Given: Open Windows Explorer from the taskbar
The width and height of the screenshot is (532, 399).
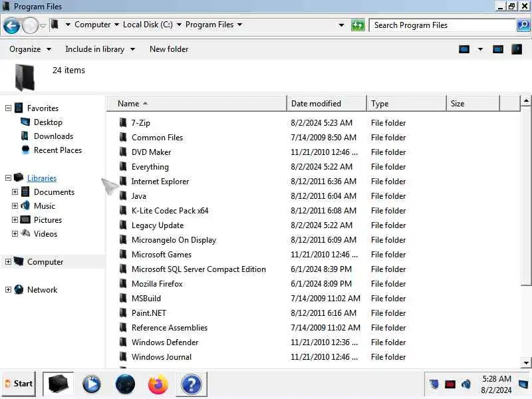Looking at the screenshot, I should (59, 384).
